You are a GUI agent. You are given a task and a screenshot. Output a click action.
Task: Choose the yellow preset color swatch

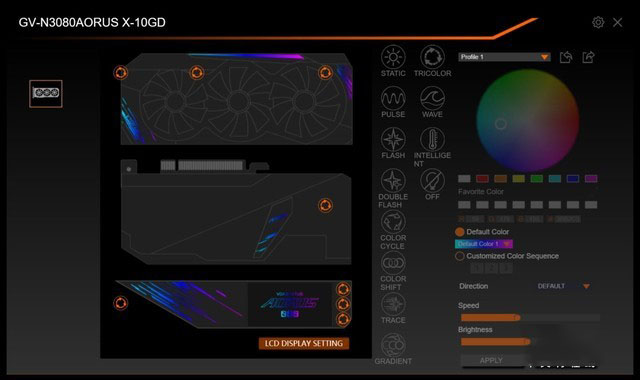pyautogui.click(x=518, y=178)
